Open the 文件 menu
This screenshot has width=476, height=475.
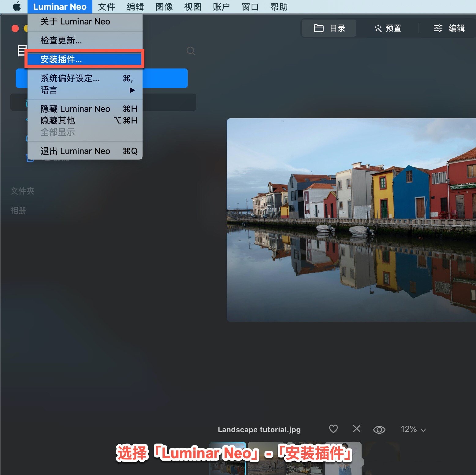[106, 7]
